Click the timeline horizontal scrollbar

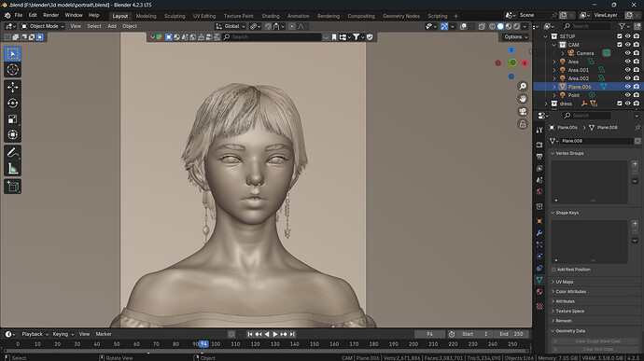(x=266, y=351)
